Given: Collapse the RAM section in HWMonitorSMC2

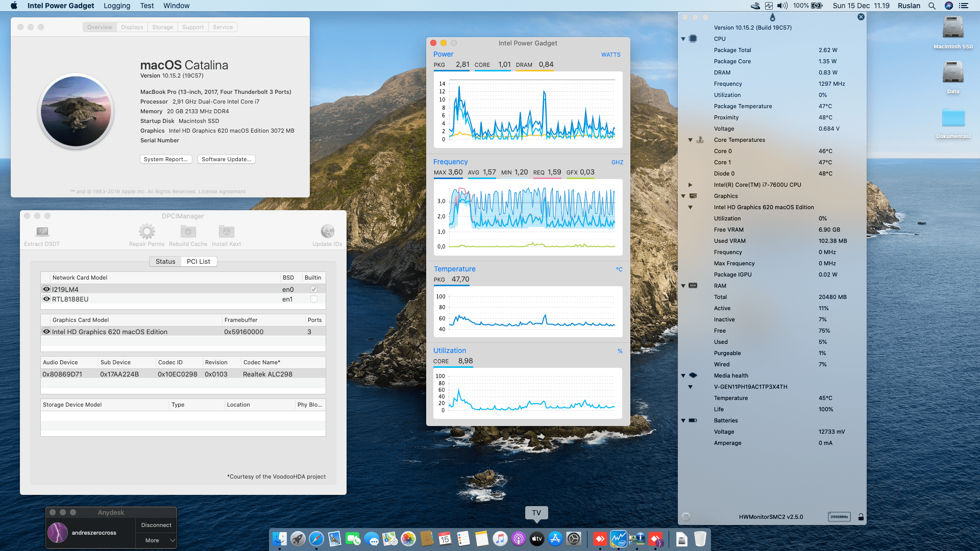Looking at the screenshot, I should point(683,286).
